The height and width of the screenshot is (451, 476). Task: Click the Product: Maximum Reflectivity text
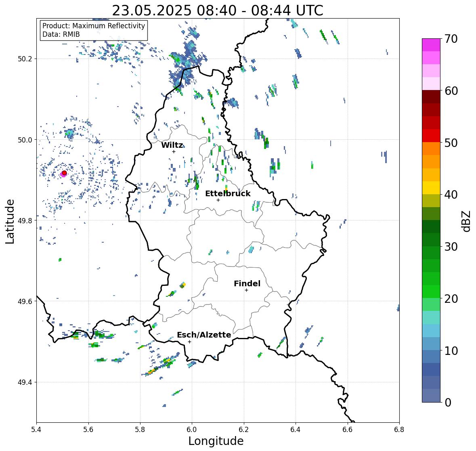pyautogui.click(x=94, y=26)
